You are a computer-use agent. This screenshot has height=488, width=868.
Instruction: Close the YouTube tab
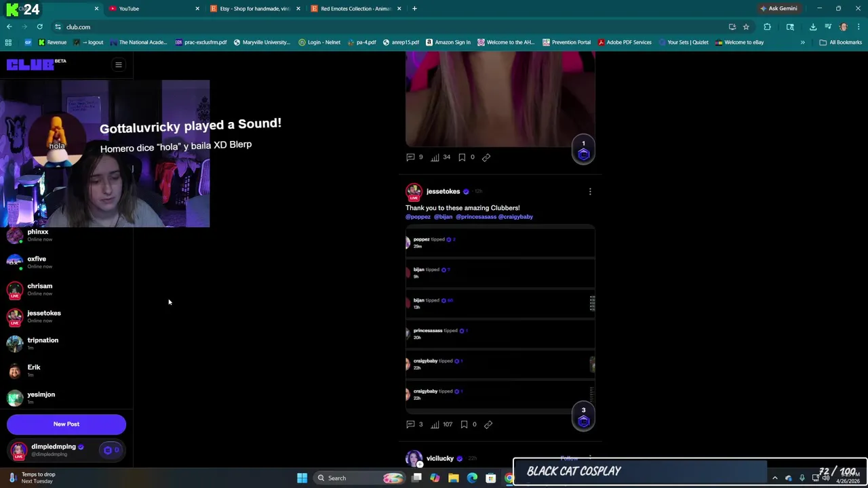[197, 9]
